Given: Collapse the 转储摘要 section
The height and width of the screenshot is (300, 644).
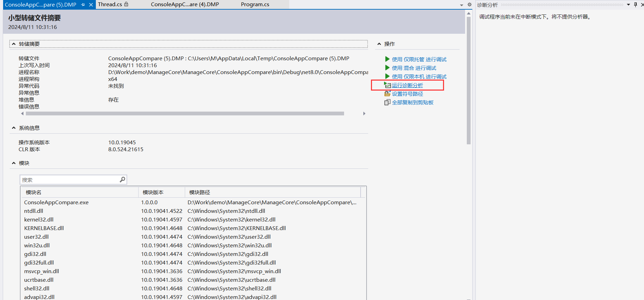Looking at the screenshot, I should point(14,44).
